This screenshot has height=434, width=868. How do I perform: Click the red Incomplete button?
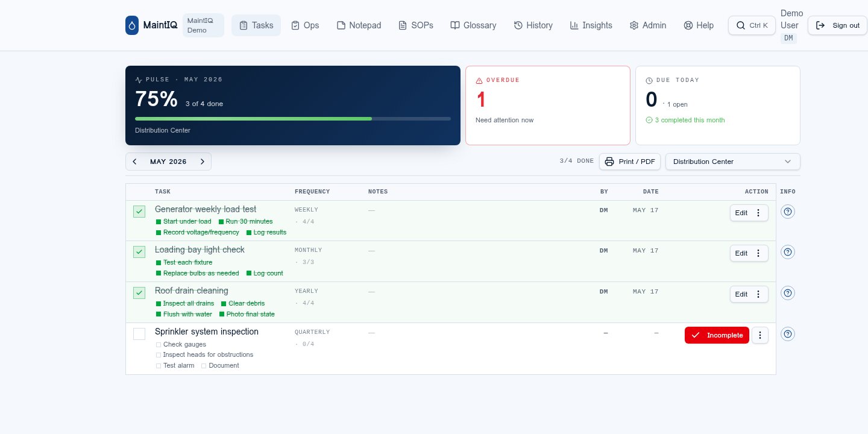(x=717, y=335)
